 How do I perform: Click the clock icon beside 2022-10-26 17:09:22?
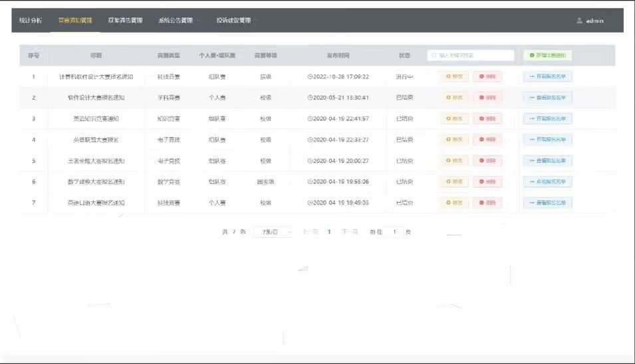pyautogui.click(x=310, y=76)
